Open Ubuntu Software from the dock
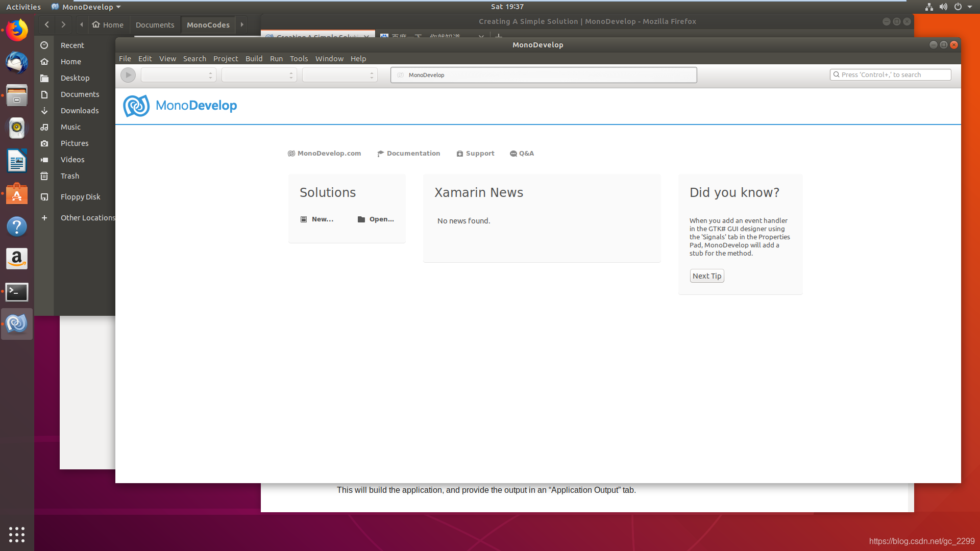 point(17,194)
